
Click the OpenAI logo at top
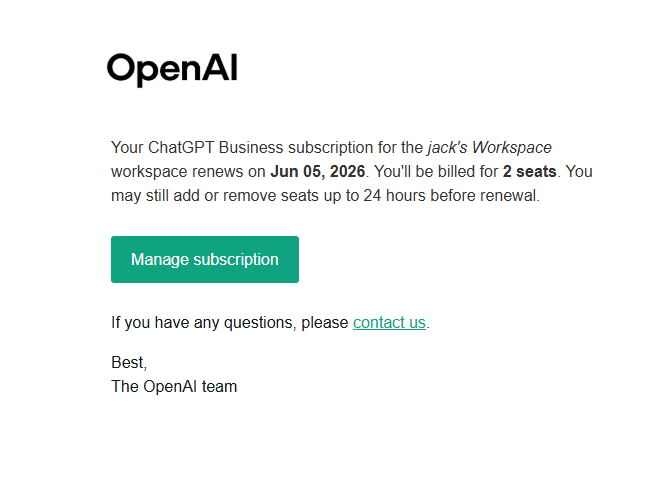[172, 70]
